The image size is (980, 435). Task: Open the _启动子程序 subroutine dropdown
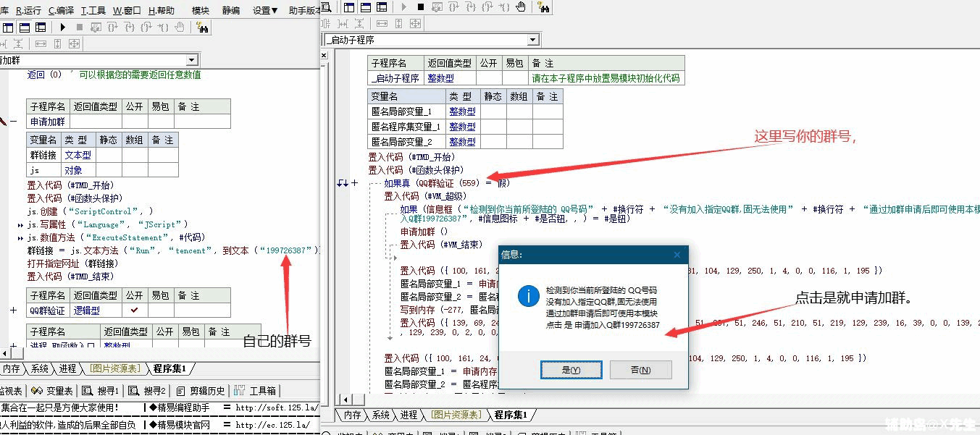pyautogui.click(x=533, y=40)
